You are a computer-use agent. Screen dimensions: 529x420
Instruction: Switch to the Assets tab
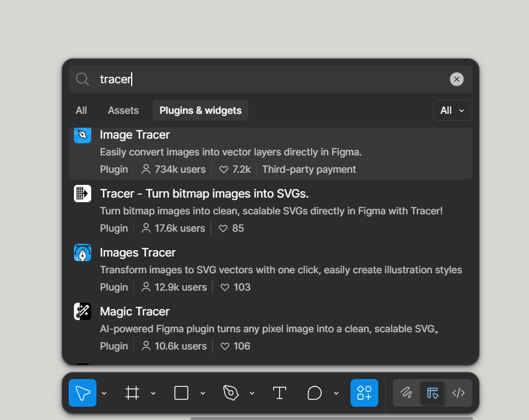[x=123, y=110]
